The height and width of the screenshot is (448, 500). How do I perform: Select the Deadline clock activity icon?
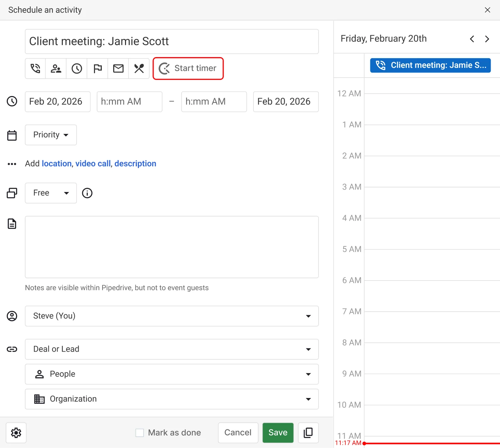[76, 68]
